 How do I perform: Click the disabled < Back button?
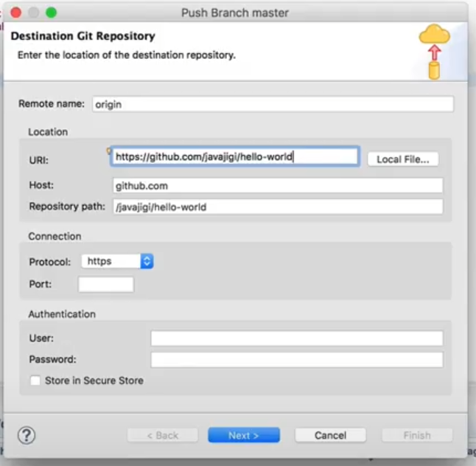tap(163, 435)
